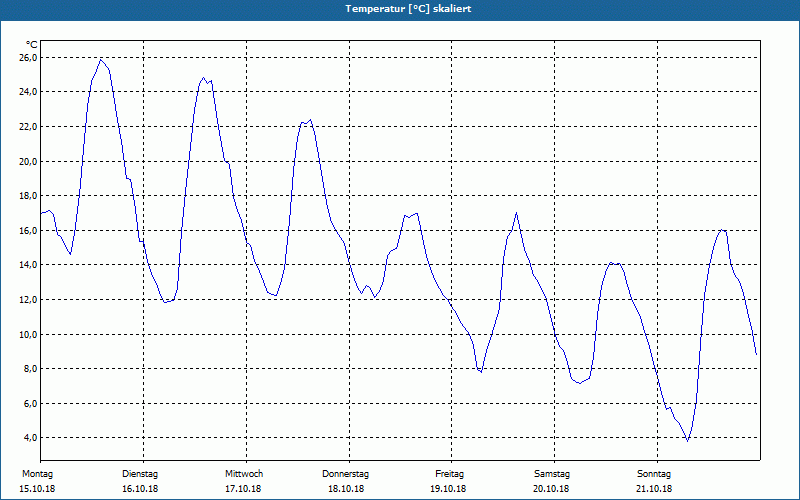Click the date 16.10.18
Screen dimensions: 800x500
140,489
